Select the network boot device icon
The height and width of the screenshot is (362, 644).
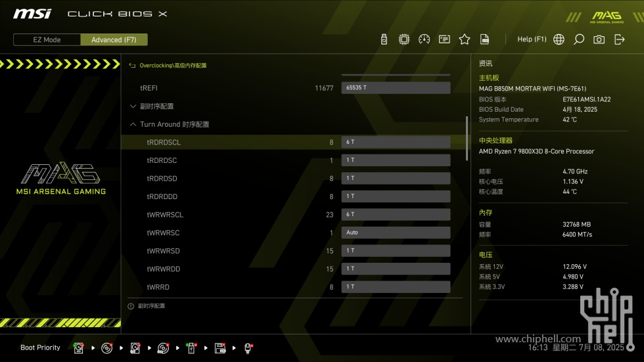tap(248, 348)
